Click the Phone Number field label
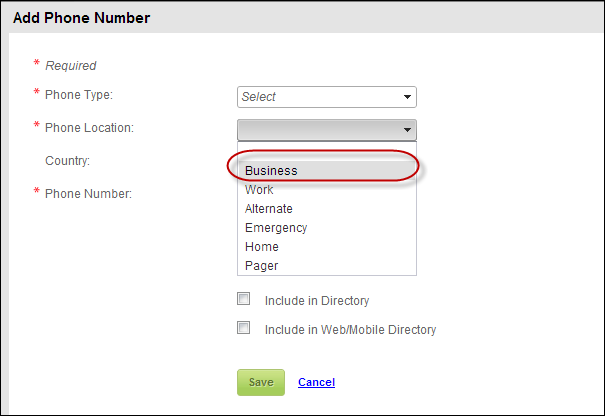This screenshot has width=605, height=416. click(89, 193)
